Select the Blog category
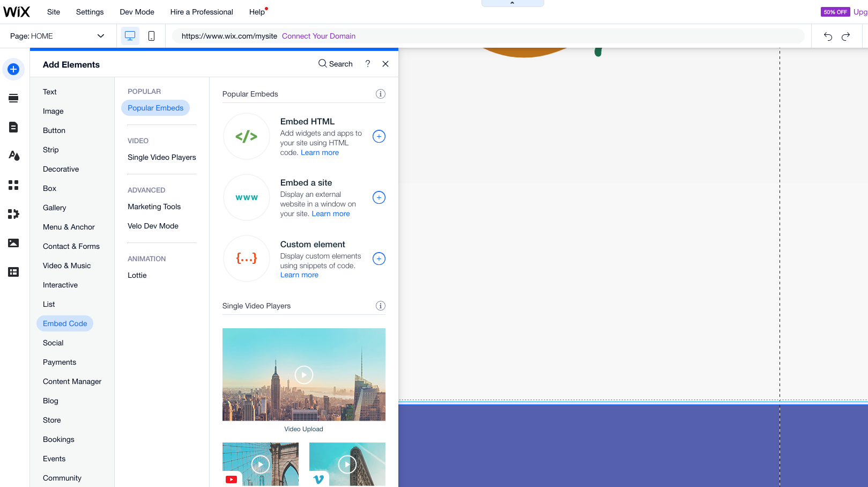The height and width of the screenshot is (487, 868). 51,401
